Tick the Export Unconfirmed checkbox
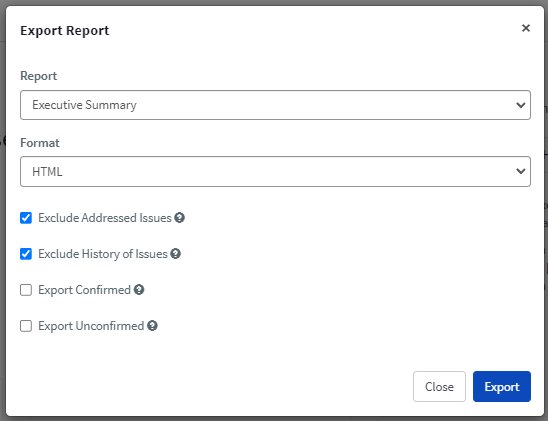This screenshot has height=421, width=548. 26,326
